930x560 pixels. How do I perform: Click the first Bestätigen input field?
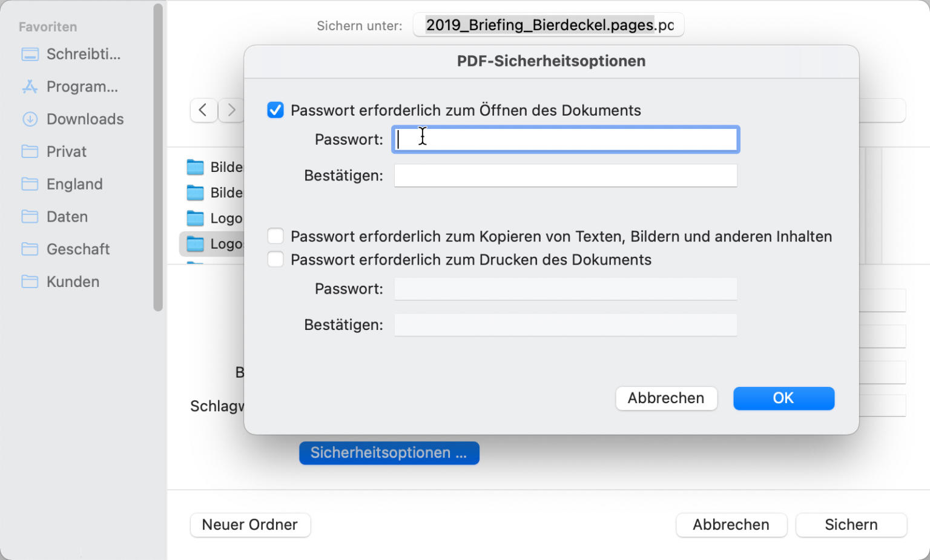(x=566, y=176)
